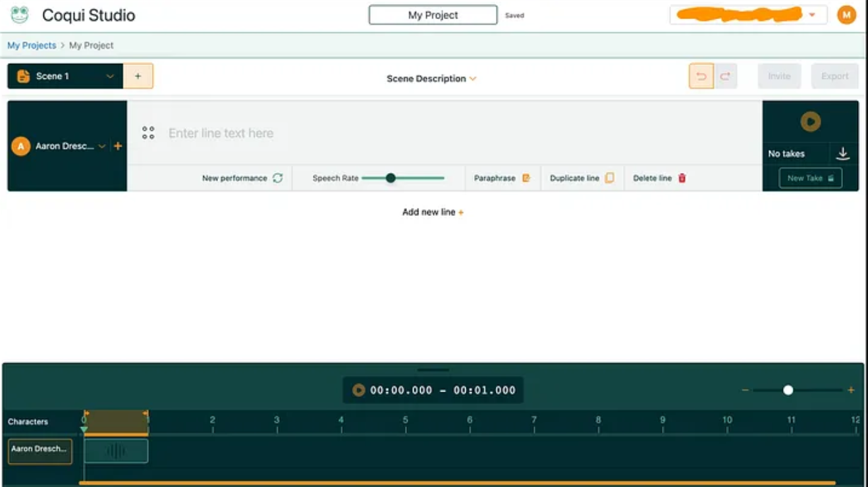
Task: Click the New performance label
Action: [x=234, y=178]
